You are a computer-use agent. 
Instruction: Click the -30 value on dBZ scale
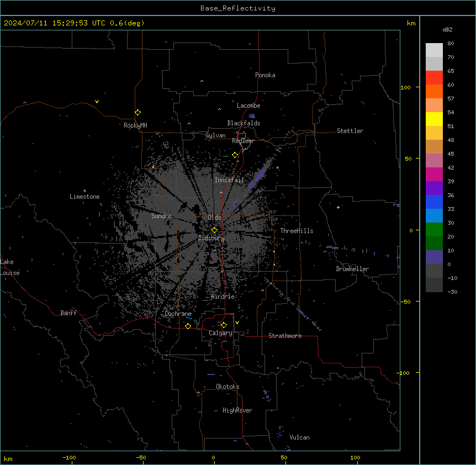point(452,292)
